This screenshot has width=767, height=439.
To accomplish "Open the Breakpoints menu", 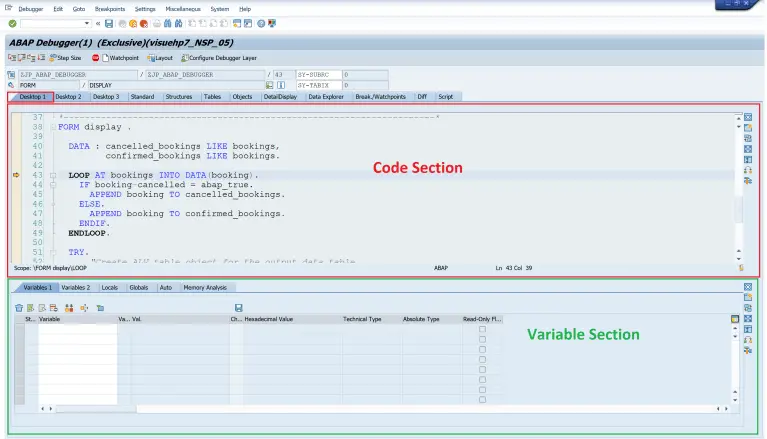I will 110,9.
